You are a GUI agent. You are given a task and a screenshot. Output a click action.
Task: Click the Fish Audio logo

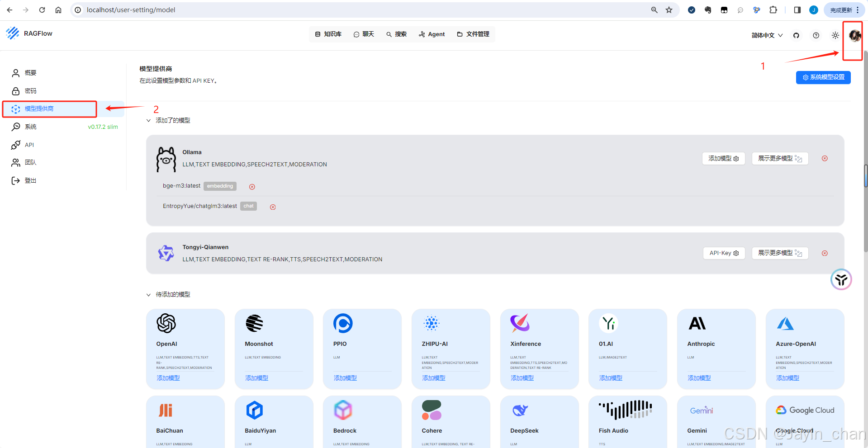[626, 410]
